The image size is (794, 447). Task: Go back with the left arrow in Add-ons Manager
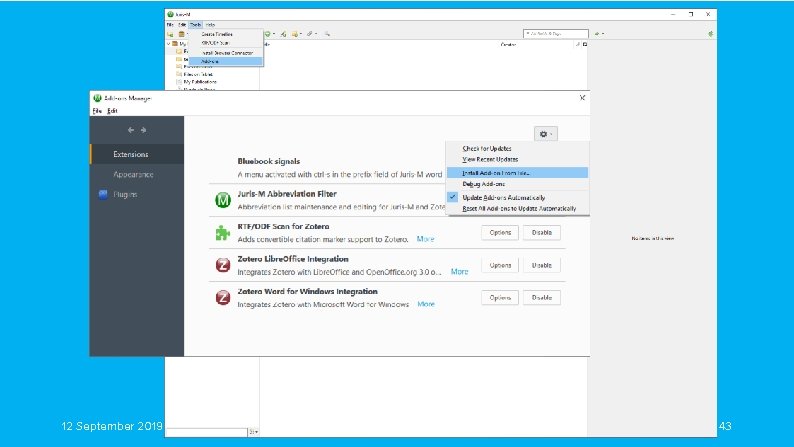[x=131, y=130]
